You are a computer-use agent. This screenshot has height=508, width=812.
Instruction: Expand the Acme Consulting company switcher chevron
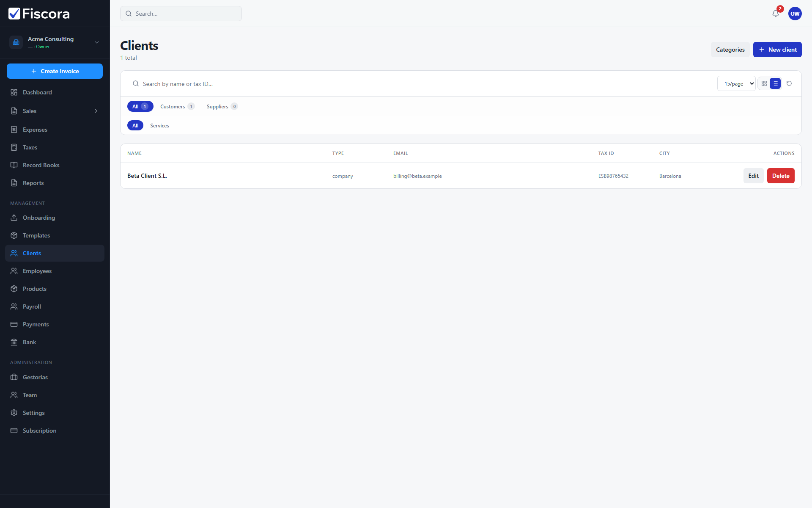pos(97,42)
